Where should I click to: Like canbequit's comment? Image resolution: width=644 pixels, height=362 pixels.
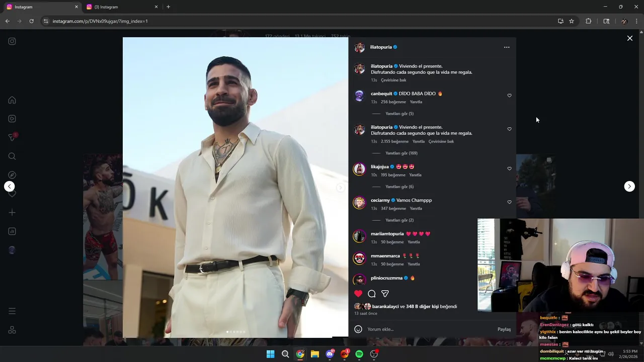tap(509, 96)
